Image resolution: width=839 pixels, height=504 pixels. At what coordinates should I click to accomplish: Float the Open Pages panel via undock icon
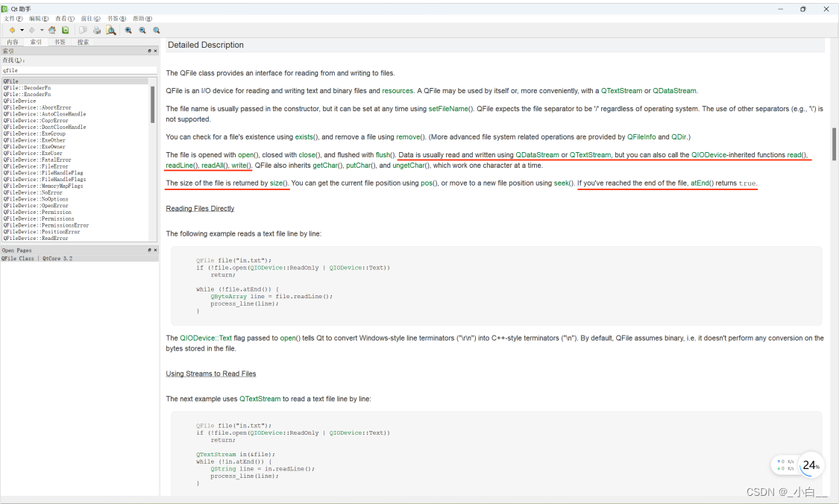[150, 250]
